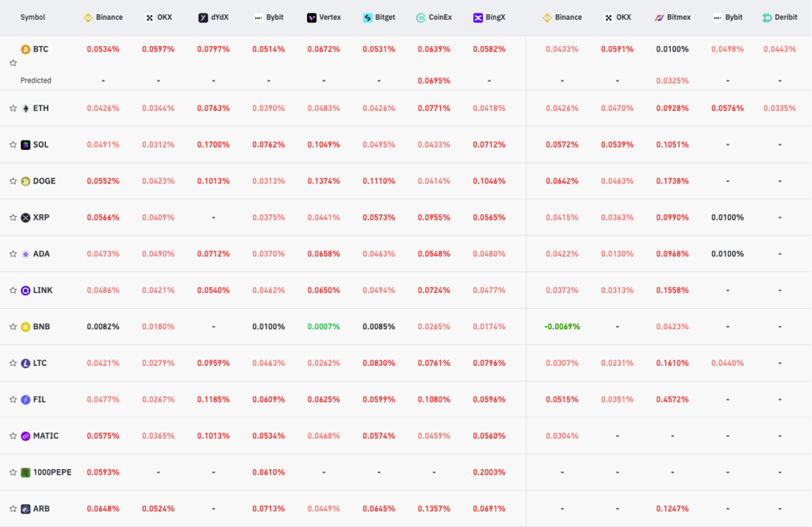
Task: Click the ADA coin icon
Action: [x=25, y=254]
